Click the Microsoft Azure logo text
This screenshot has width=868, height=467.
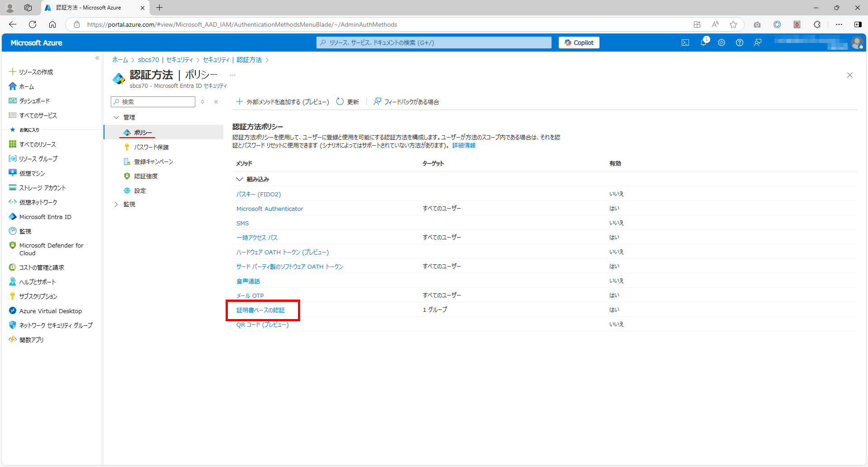point(36,43)
